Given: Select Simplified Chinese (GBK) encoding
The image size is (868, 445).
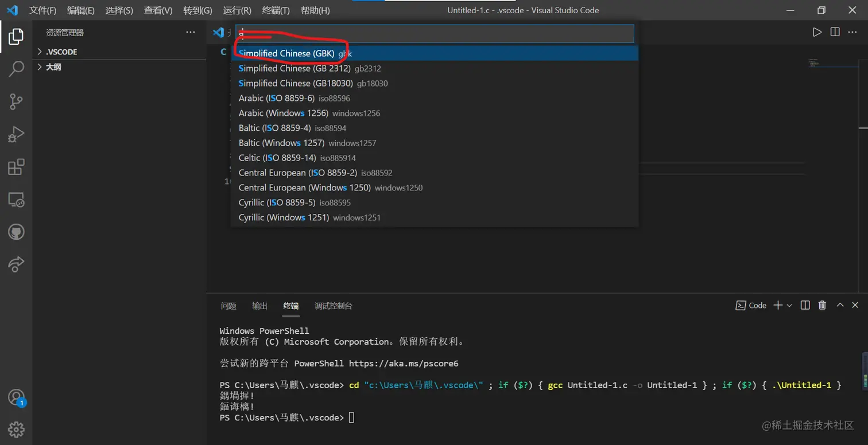Looking at the screenshot, I should (435, 53).
